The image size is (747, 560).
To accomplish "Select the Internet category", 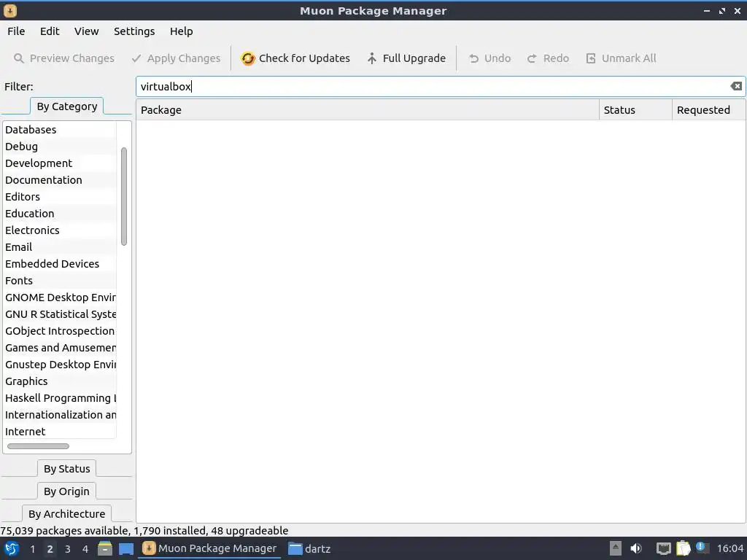I will click(x=60, y=432).
